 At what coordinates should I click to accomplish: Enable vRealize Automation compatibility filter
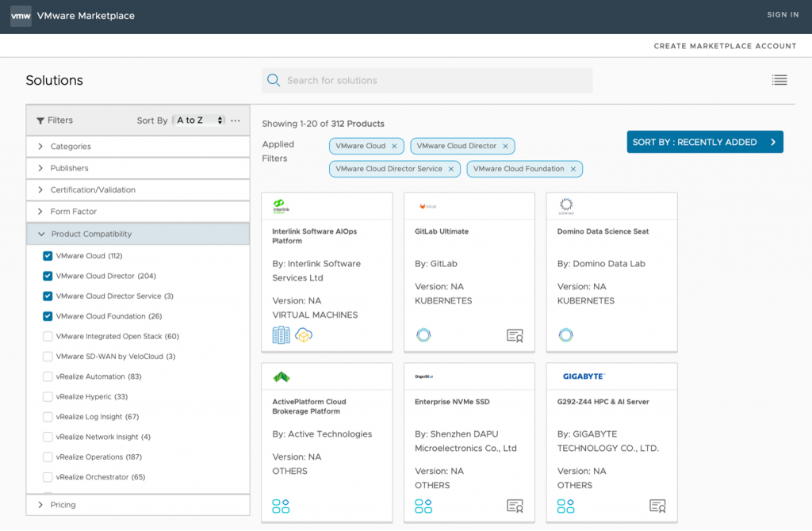click(x=48, y=376)
